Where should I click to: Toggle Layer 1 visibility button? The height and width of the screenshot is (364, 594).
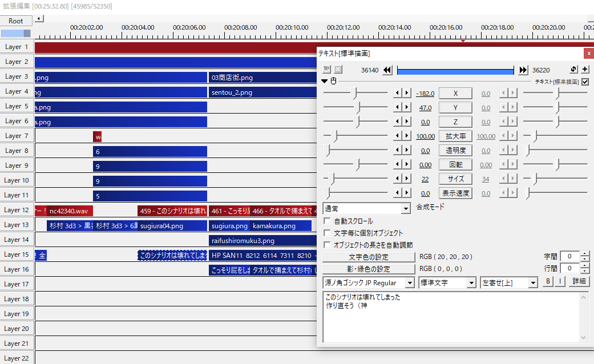(x=17, y=47)
